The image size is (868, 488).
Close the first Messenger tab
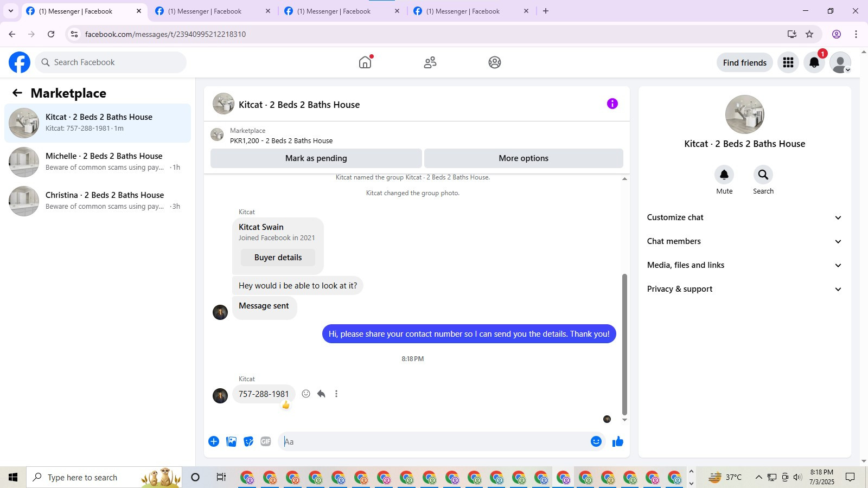click(x=139, y=11)
